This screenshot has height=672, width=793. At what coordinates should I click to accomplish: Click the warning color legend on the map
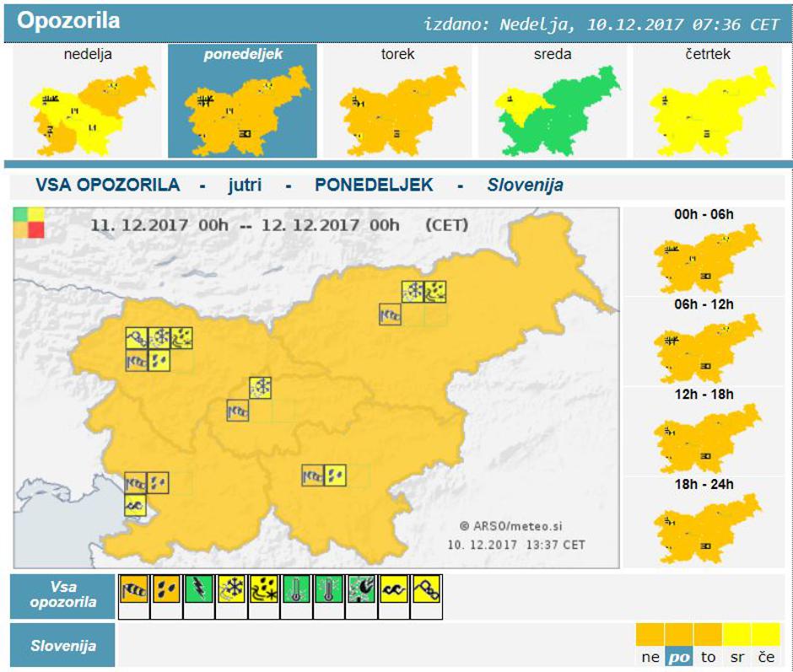tap(29, 222)
